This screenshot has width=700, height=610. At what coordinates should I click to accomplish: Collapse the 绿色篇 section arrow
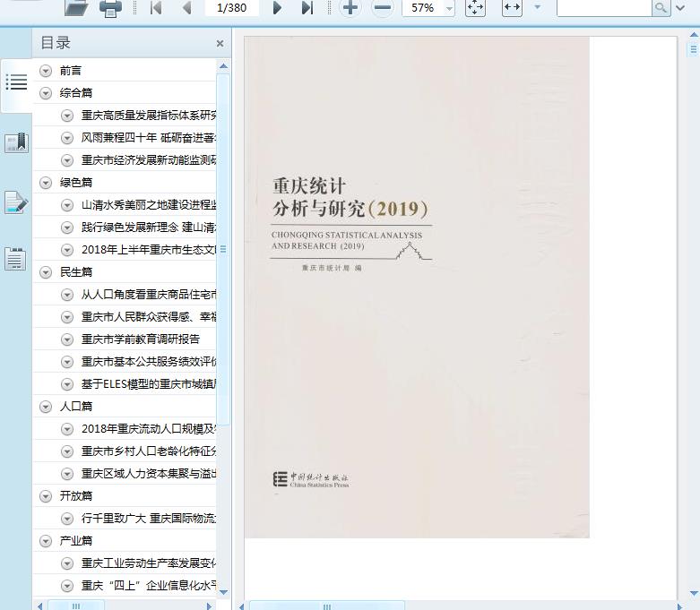pos(46,183)
